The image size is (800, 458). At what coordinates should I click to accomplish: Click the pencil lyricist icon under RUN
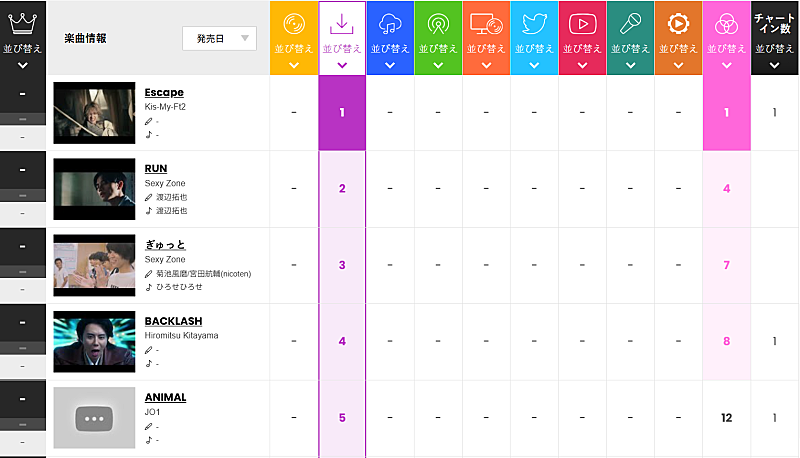tap(148, 197)
